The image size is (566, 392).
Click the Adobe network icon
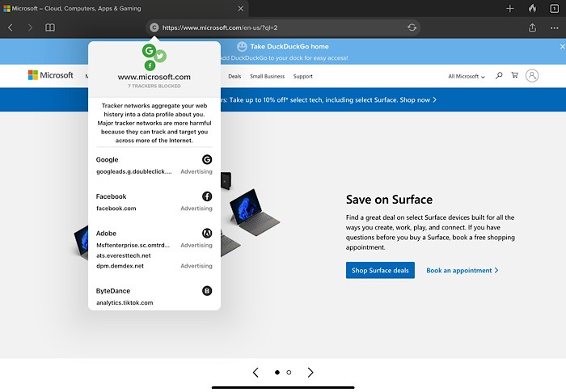click(x=207, y=233)
